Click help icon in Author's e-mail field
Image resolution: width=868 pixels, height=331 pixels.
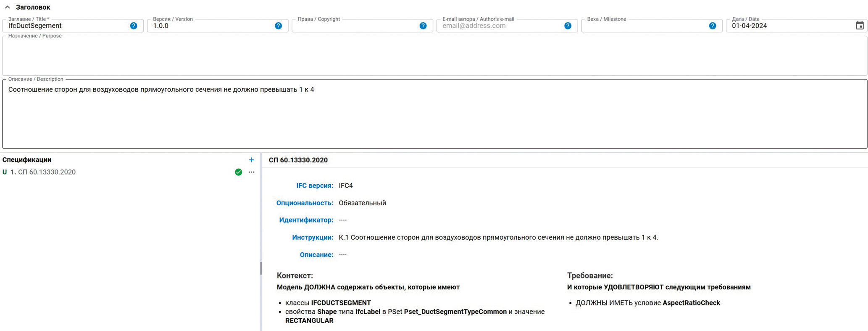click(568, 26)
